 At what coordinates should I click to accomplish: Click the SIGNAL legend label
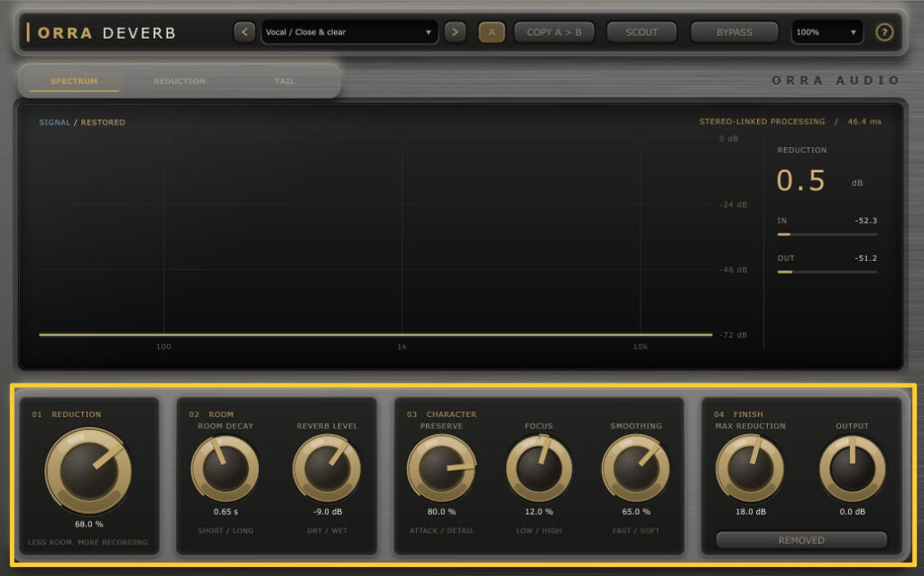click(54, 122)
